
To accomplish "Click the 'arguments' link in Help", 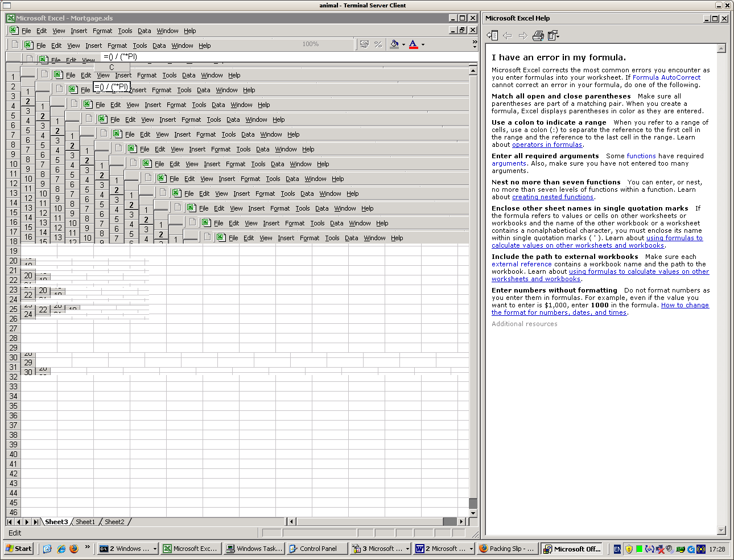I will point(509,163).
